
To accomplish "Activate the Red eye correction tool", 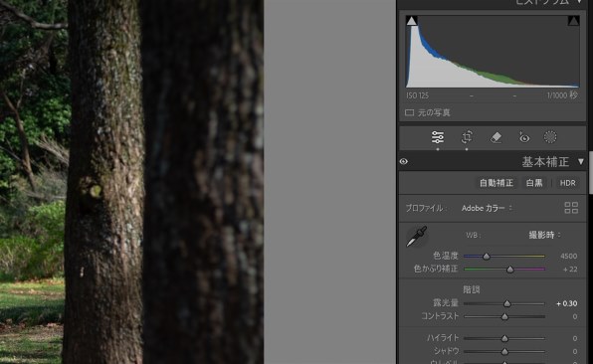I will tap(523, 137).
